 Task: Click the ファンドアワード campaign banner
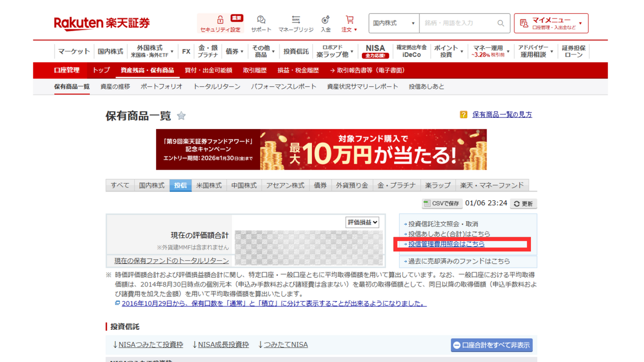(x=321, y=150)
